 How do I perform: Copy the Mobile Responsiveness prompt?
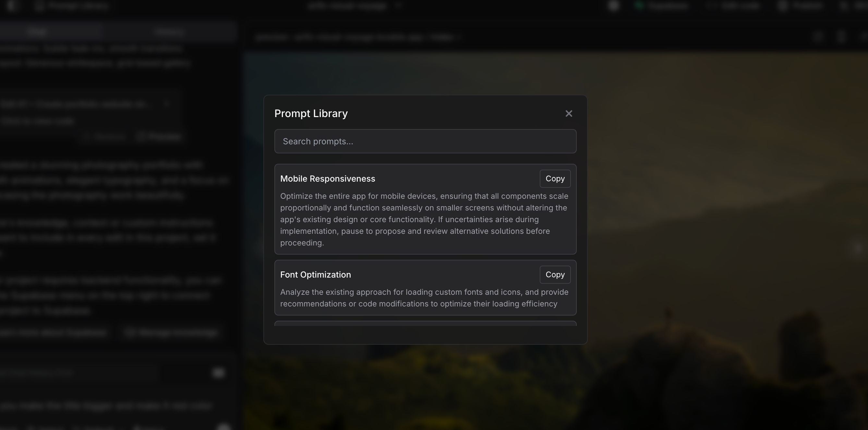coord(555,179)
